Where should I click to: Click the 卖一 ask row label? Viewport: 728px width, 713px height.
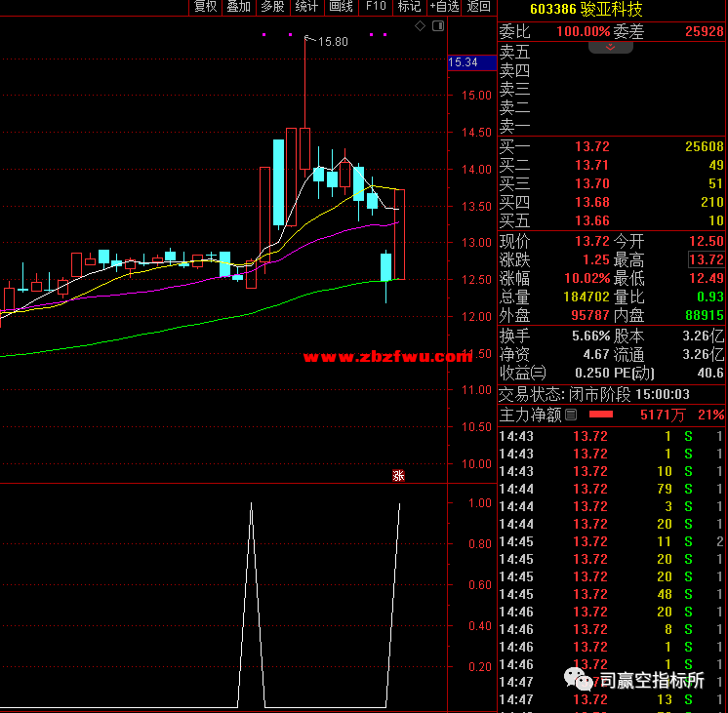coord(514,126)
